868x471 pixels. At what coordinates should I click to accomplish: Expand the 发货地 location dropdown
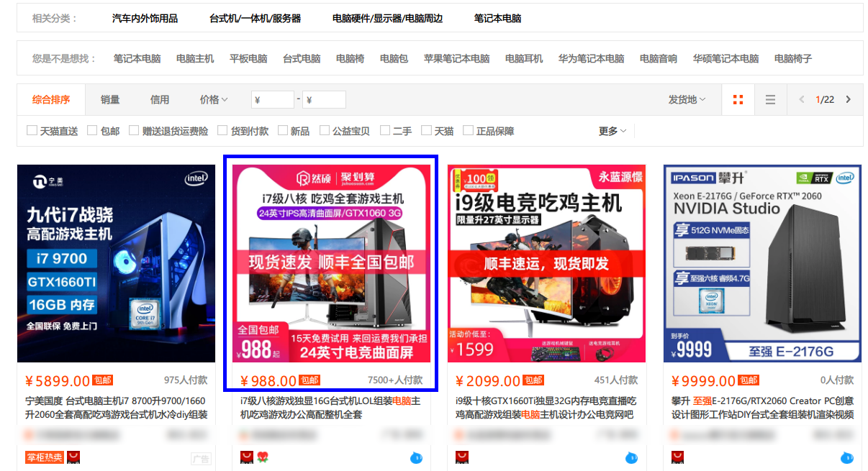pyautogui.click(x=687, y=100)
